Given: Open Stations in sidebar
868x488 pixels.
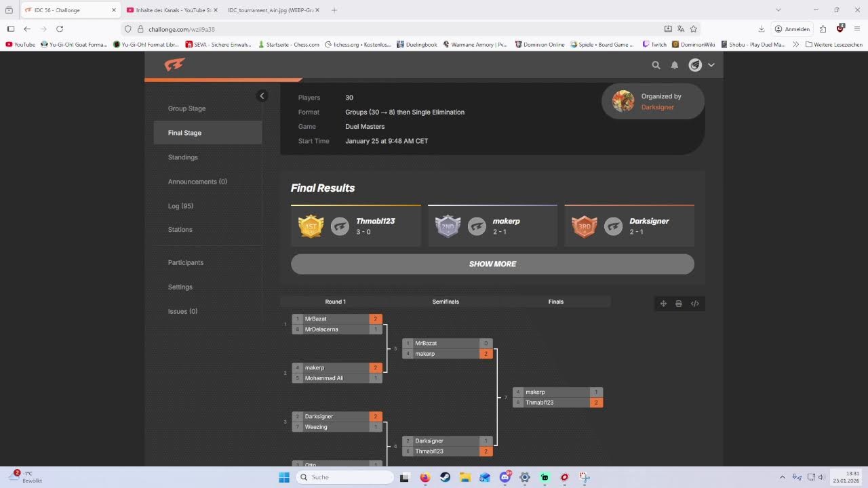Looking at the screenshot, I should pyautogui.click(x=180, y=230).
